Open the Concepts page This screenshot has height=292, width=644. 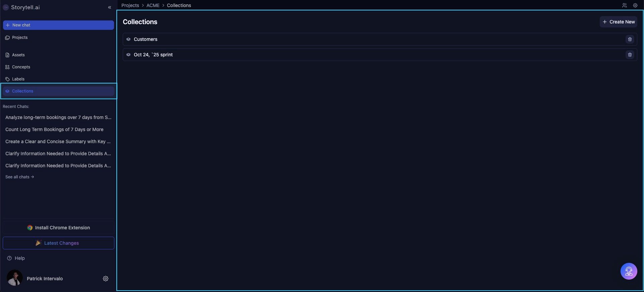point(21,67)
